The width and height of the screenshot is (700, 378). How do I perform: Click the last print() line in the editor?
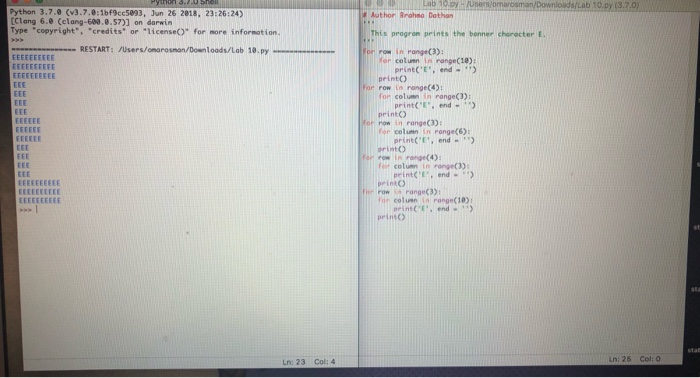click(391, 217)
